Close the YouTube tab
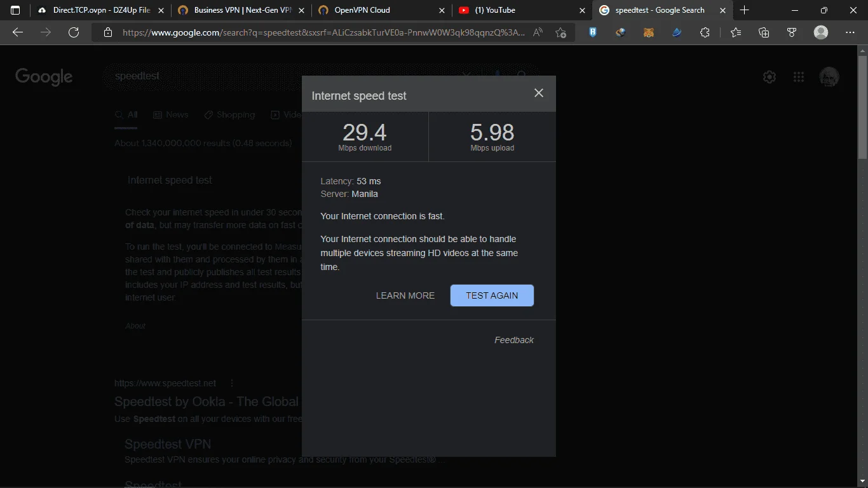868x488 pixels. [582, 10]
